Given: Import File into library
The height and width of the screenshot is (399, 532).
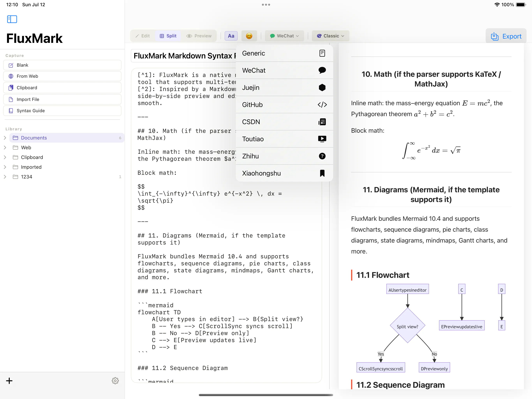Looking at the screenshot, I should pyautogui.click(x=62, y=99).
